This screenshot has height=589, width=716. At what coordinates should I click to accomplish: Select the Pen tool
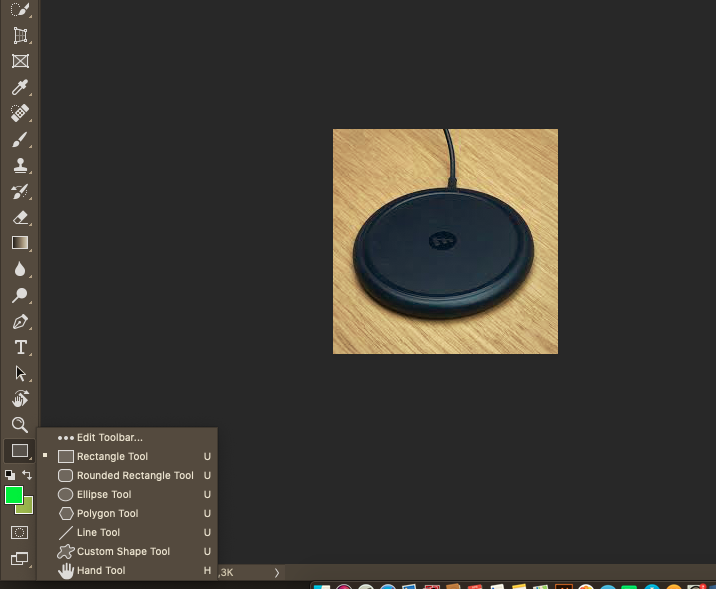[20, 321]
